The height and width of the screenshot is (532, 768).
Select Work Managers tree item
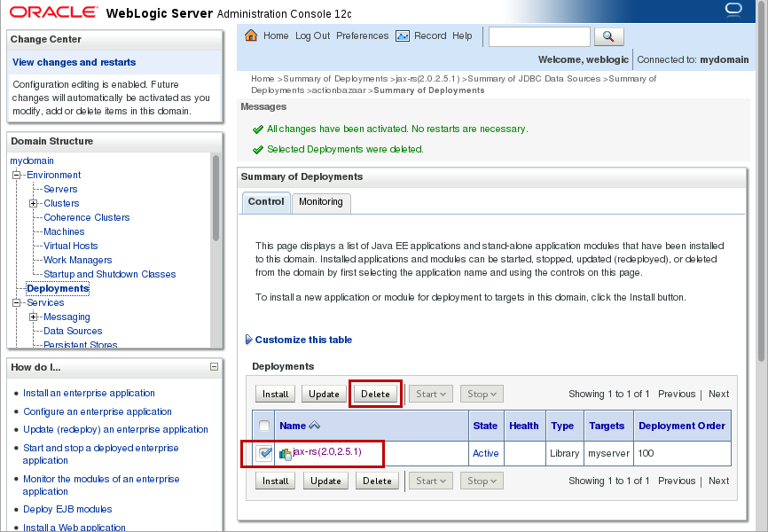78,260
